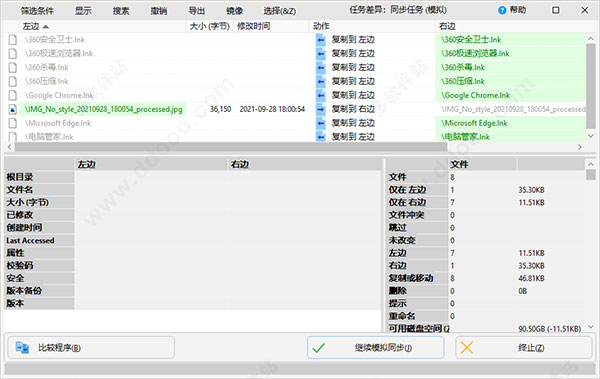Click file icon of Microsoft Edge.lnk row

[x=13, y=123]
